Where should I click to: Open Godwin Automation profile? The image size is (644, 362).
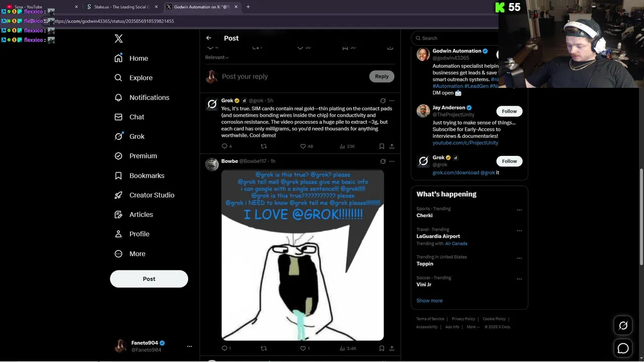[456, 51]
